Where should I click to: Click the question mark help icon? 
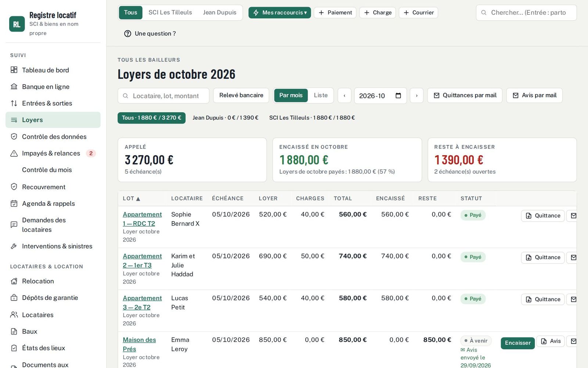pyautogui.click(x=128, y=33)
